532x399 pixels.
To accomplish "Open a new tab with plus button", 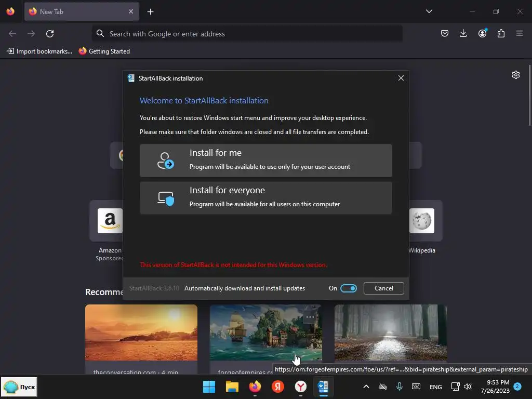I will click(150, 12).
